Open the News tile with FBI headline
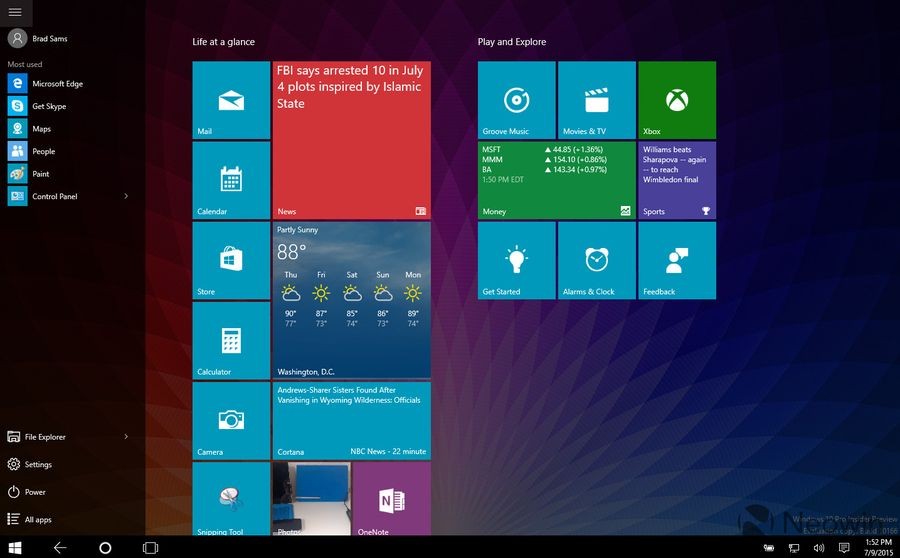This screenshot has width=900, height=558. (352, 140)
